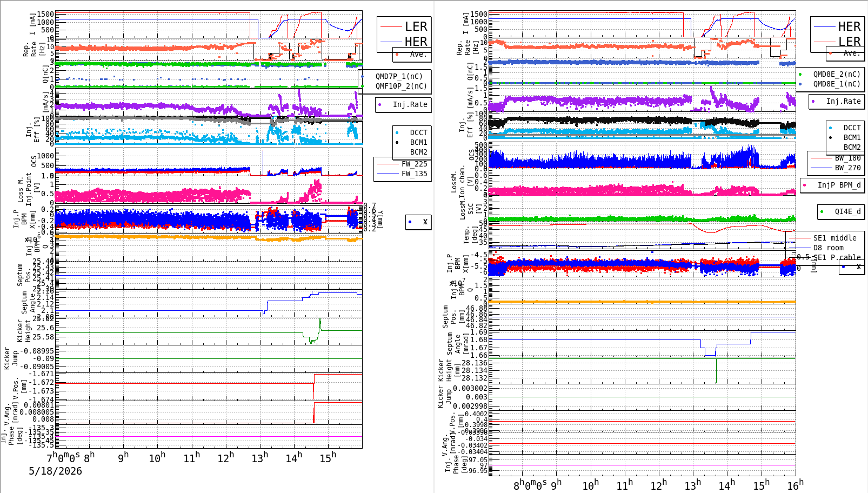Select the HER entry in right top legend

(x=837, y=26)
